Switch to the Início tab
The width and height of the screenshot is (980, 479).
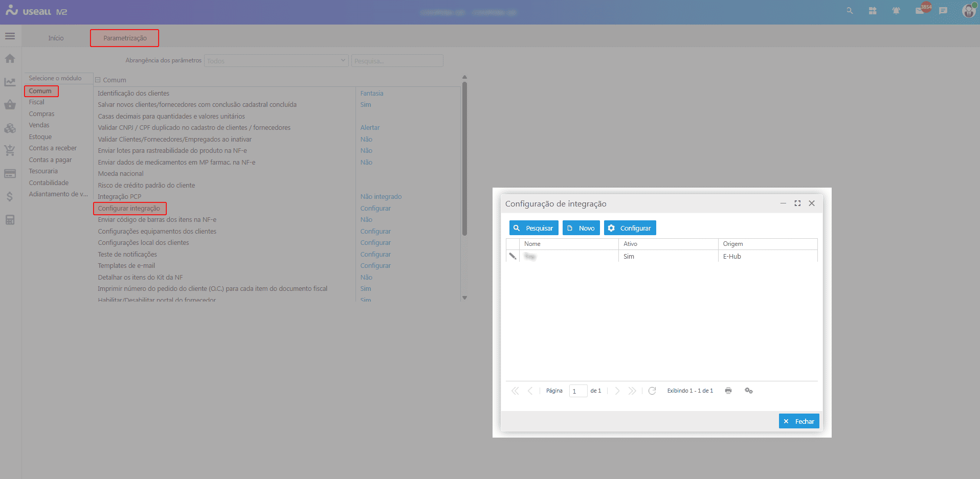(56, 38)
